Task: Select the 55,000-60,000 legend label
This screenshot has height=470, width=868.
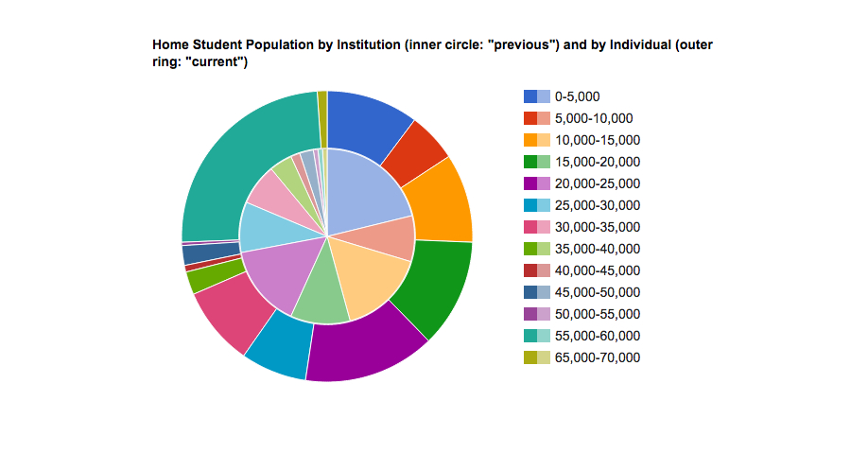Action: (x=597, y=336)
